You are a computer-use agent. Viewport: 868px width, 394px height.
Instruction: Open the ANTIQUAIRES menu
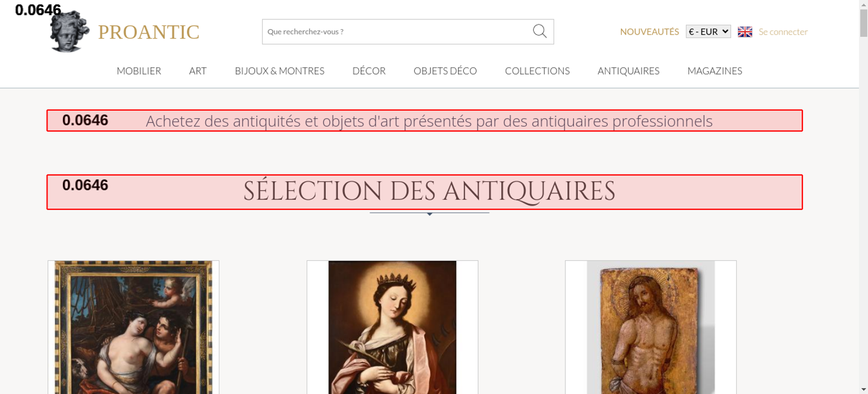pyautogui.click(x=628, y=71)
